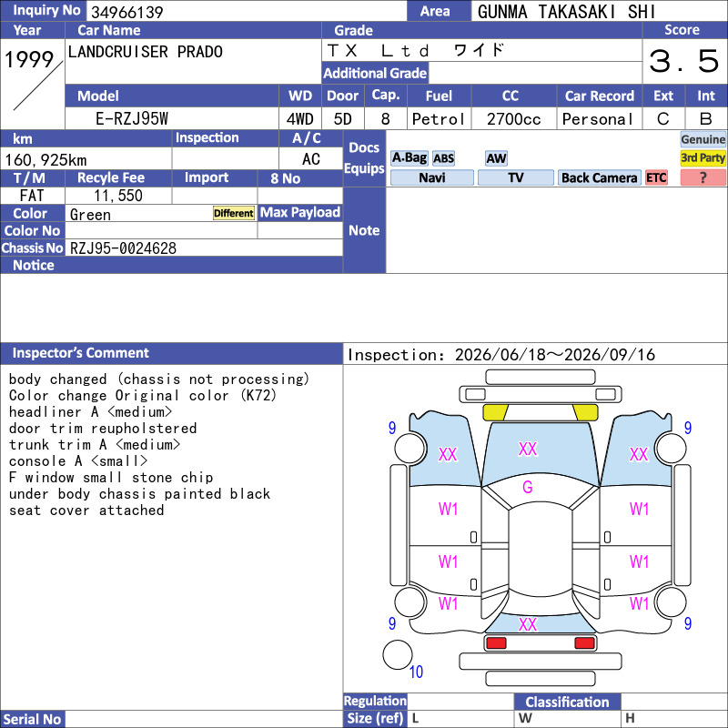This screenshot has width=728, height=728.
Task: Click 'under body chassis painted black' comment
Action: tap(139, 494)
